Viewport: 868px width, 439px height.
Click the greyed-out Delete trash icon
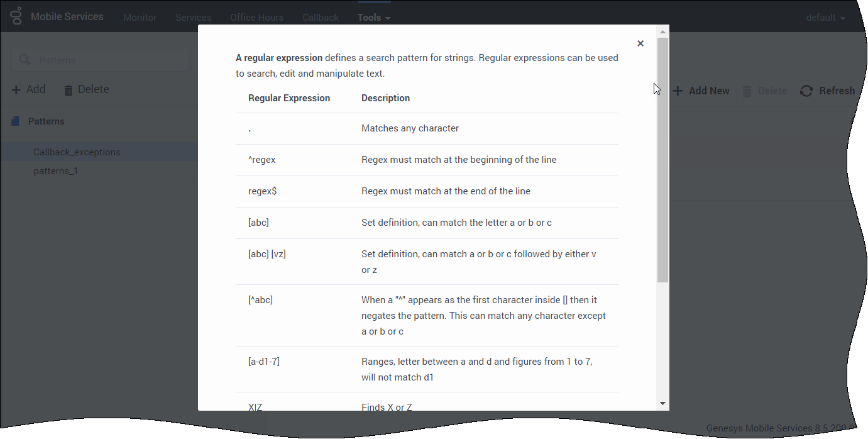pos(747,91)
